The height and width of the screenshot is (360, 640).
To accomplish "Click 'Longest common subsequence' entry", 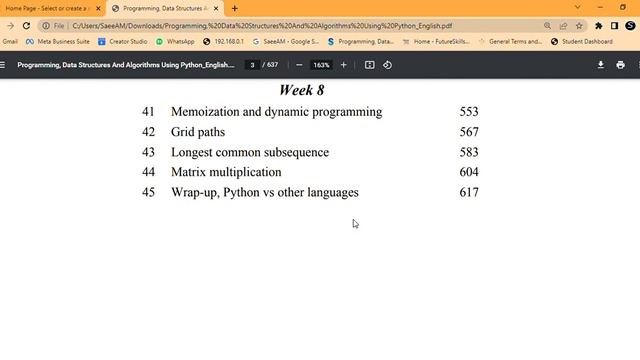I will click(250, 152).
